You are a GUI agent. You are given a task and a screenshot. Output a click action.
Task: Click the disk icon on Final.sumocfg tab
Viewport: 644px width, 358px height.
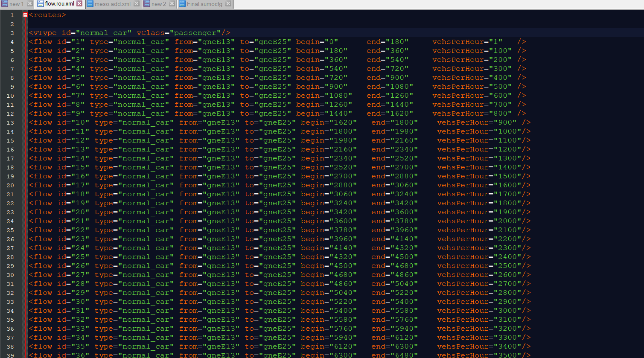(x=182, y=4)
